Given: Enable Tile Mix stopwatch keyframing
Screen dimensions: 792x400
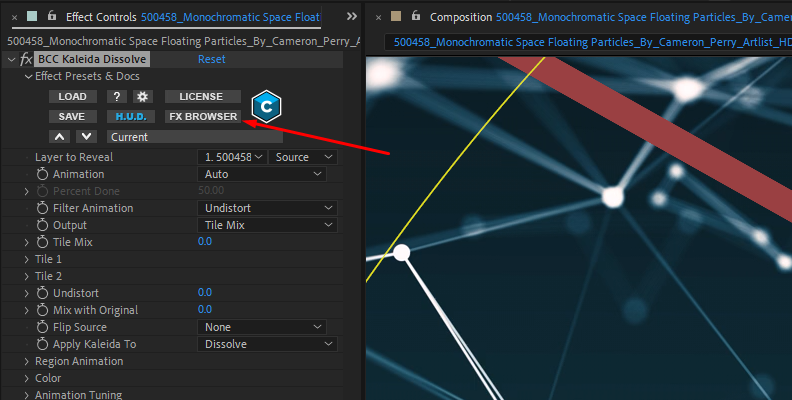Looking at the screenshot, I should [42, 242].
